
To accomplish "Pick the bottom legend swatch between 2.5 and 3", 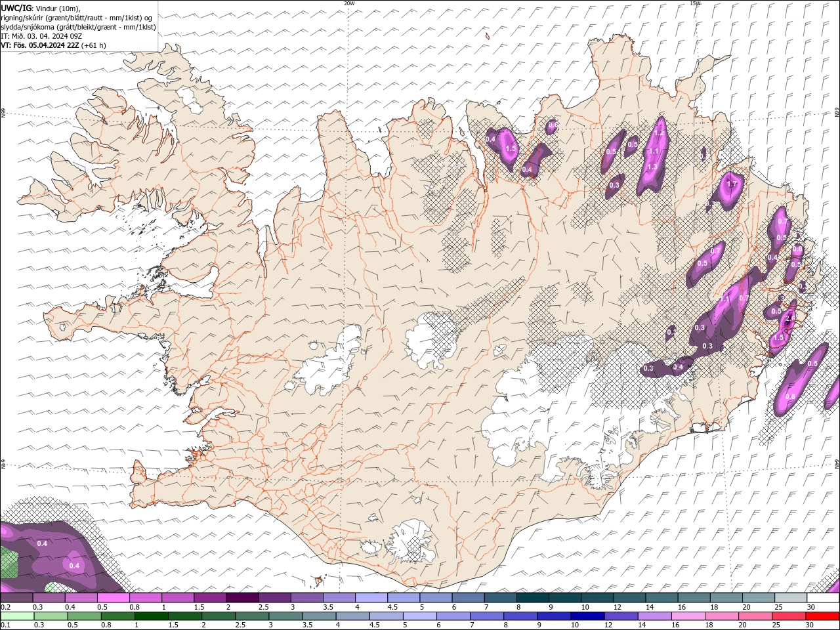I will [252, 616].
